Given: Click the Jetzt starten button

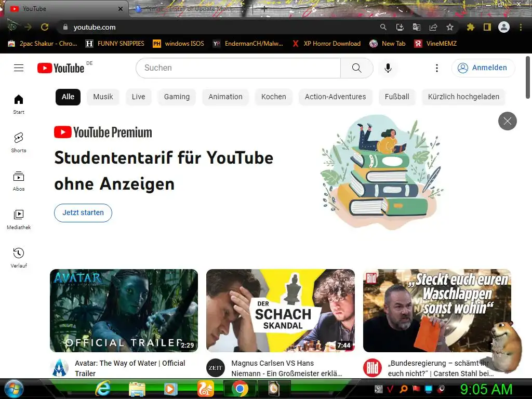Looking at the screenshot, I should [83, 212].
